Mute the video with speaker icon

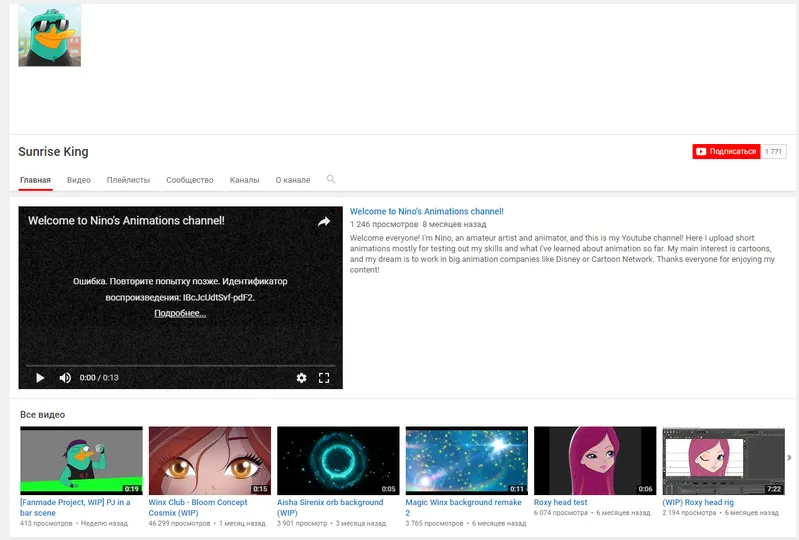coord(65,378)
